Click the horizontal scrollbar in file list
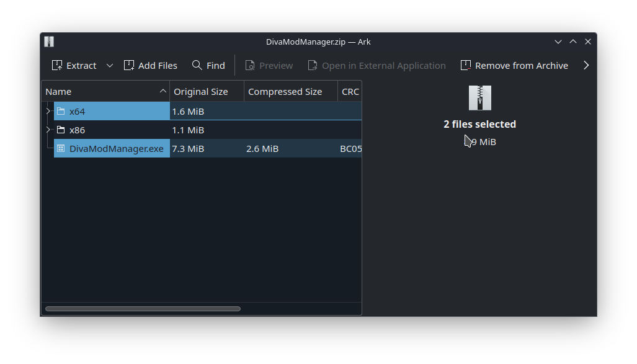This screenshot has width=637, height=364. [x=143, y=309]
